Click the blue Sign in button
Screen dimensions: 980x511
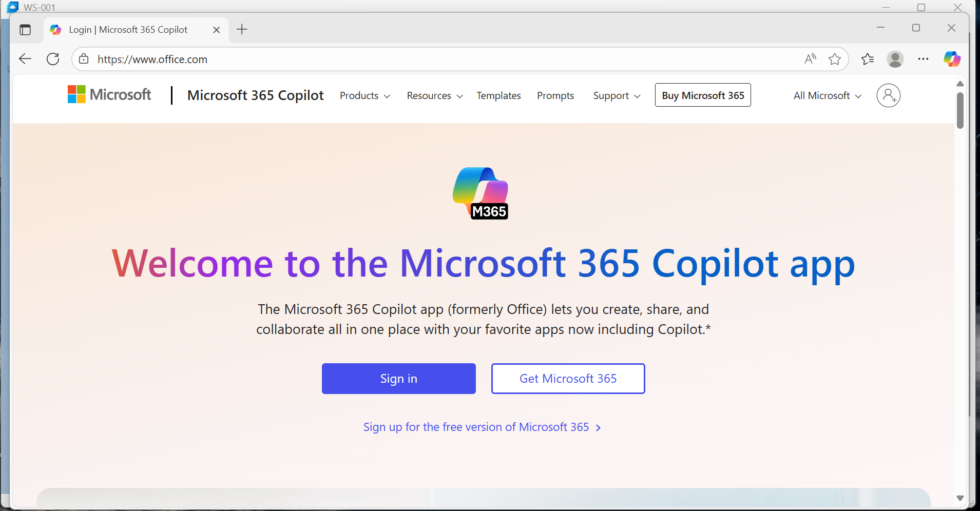399,379
